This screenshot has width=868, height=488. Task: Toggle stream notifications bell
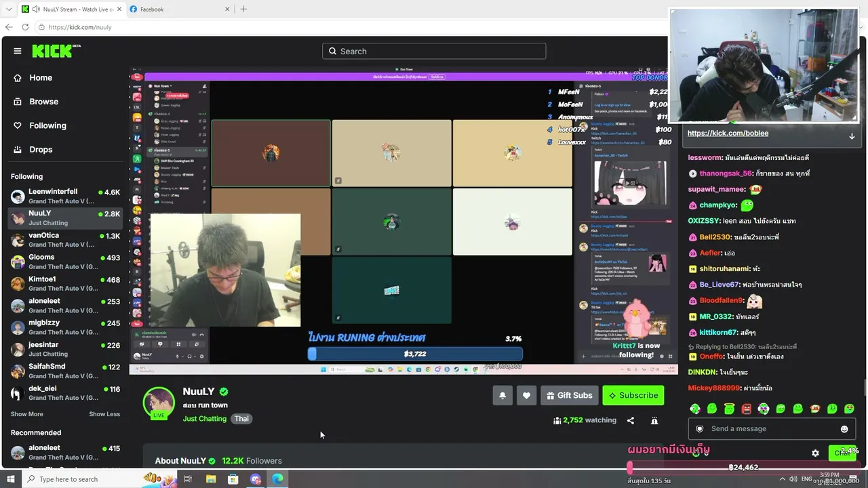point(502,395)
